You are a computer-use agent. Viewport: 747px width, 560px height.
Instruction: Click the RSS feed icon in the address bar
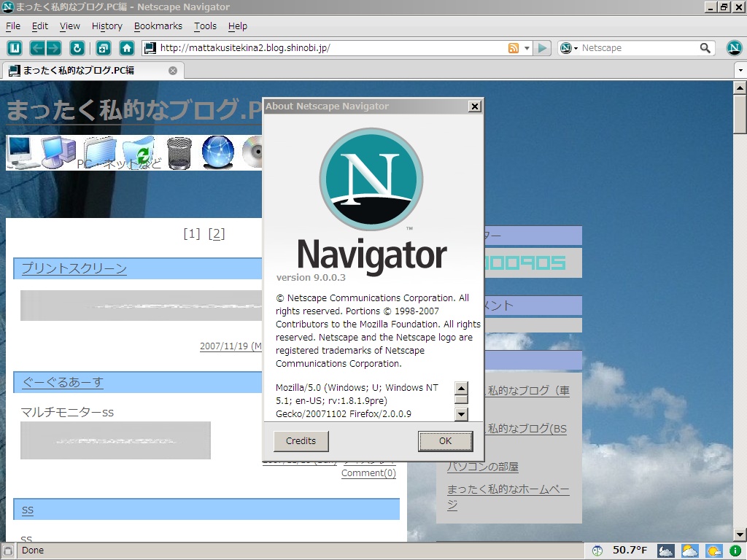[x=514, y=48]
